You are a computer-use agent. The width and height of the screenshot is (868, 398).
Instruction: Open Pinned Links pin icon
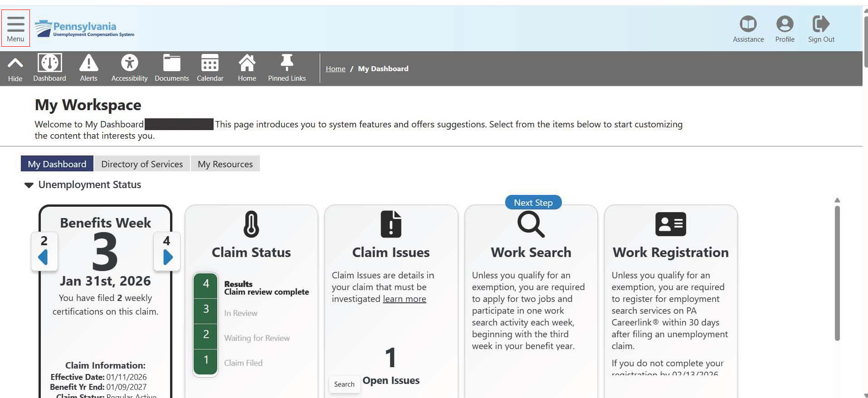tap(287, 63)
